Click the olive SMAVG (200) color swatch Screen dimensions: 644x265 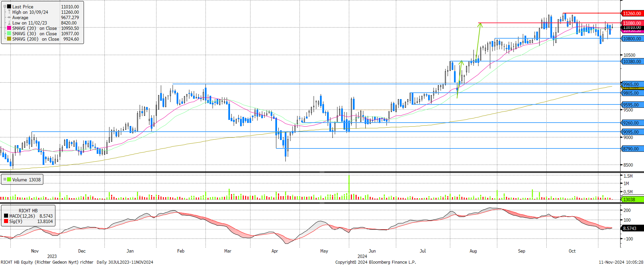pyautogui.click(x=9, y=39)
